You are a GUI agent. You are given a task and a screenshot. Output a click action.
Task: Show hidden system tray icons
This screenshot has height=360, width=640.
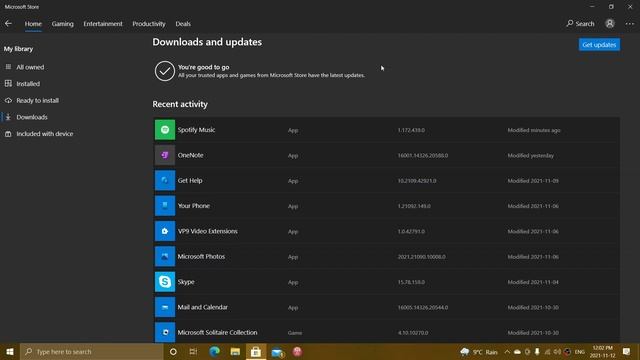(507, 352)
